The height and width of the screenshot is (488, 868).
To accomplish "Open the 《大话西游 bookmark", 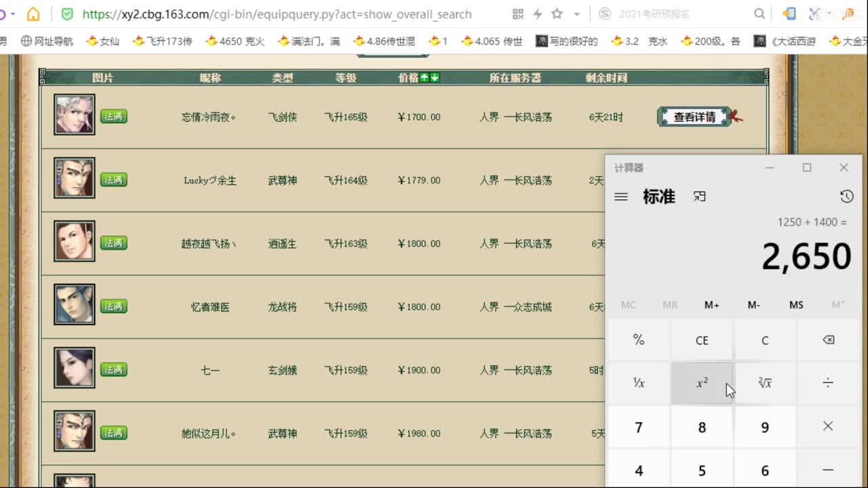I will tap(785, 41).
